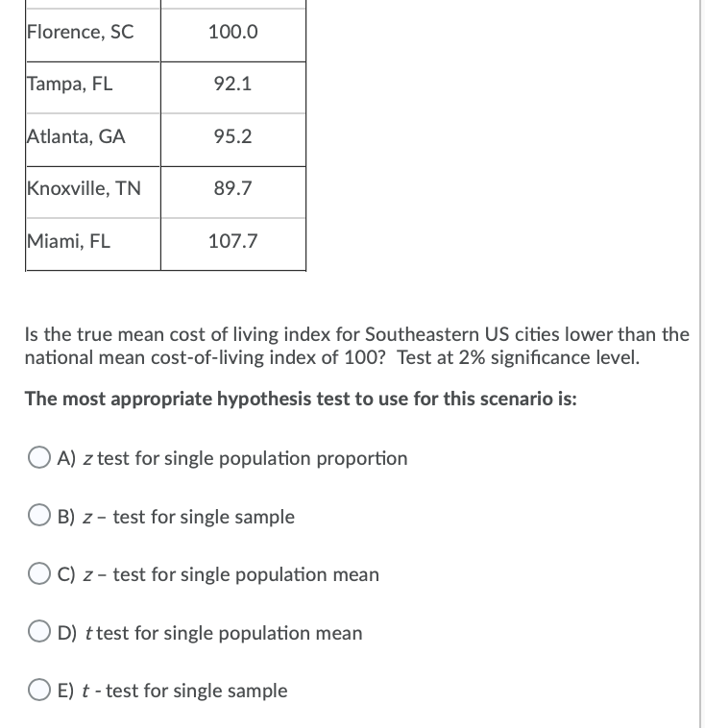Pick radio option C, z-test population mean
The height and width of the screenshot is (728, 705).
point(39,573)
